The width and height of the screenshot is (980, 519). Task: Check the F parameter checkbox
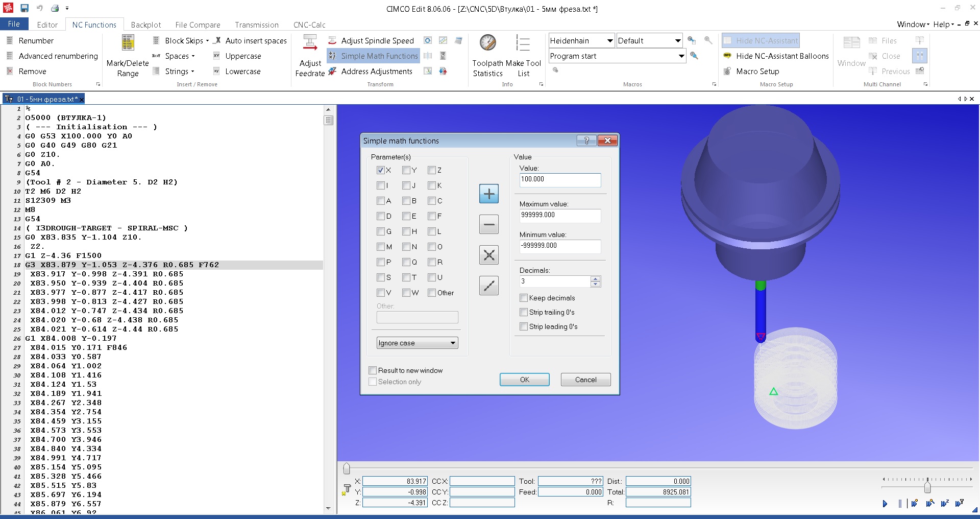(x=431, y=216)
